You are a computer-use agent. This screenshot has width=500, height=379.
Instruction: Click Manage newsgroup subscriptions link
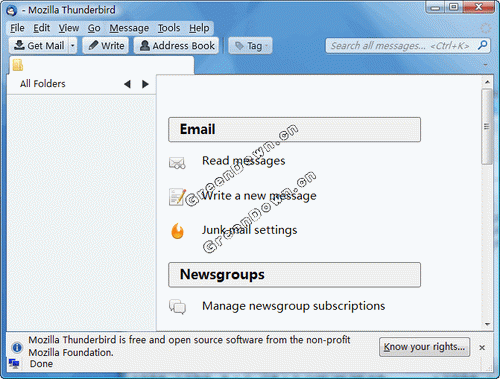[x=294, y=306]
